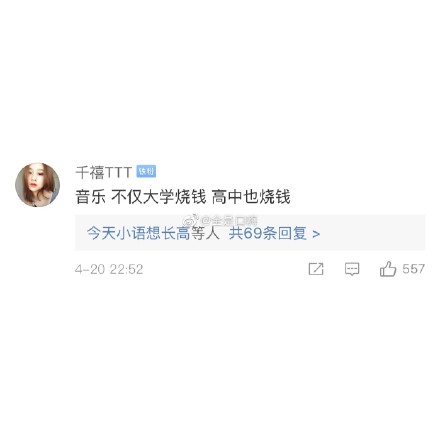This screenshot has height=440, width=440.
Task: Open replier 今天小语想长高等人 link
Action: coord(153,233)
